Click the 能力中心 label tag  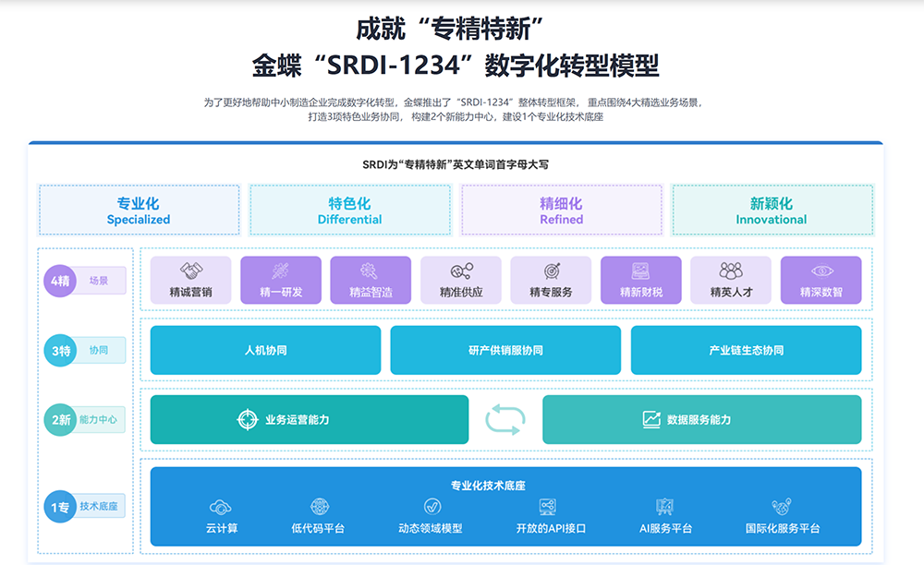coord(99,420)
